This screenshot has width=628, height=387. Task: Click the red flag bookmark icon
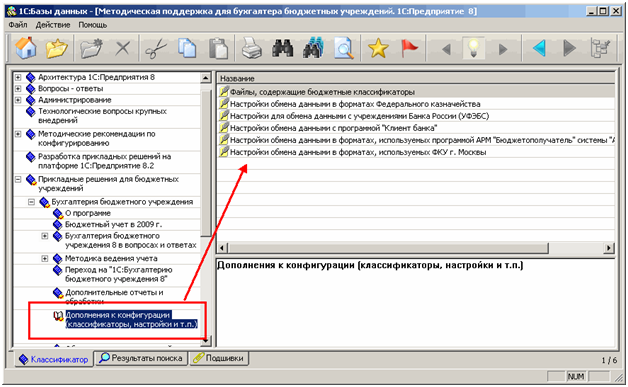409,48
